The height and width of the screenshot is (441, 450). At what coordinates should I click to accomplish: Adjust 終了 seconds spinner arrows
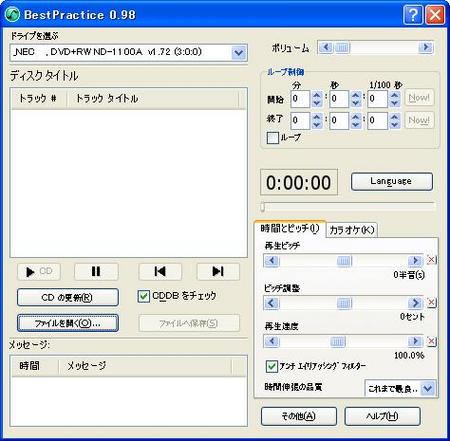pyautogui.click(x=356, y=121)
